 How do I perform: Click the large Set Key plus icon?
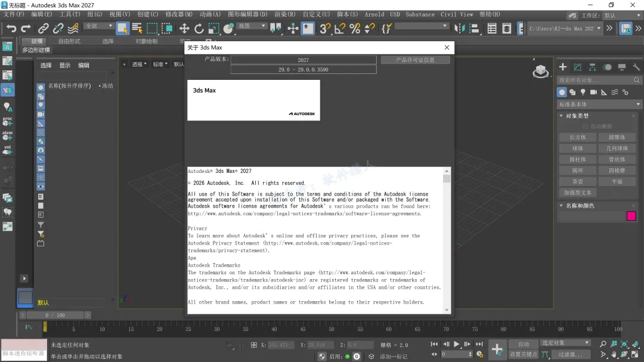(497, 349)
